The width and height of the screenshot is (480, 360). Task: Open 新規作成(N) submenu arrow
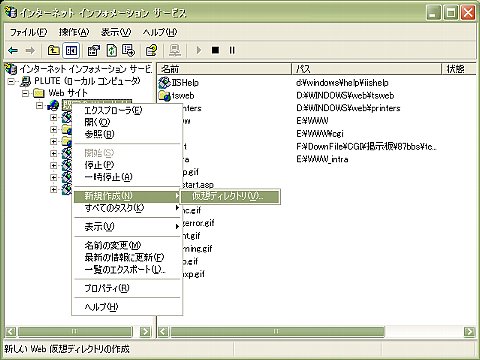(177, 196)
